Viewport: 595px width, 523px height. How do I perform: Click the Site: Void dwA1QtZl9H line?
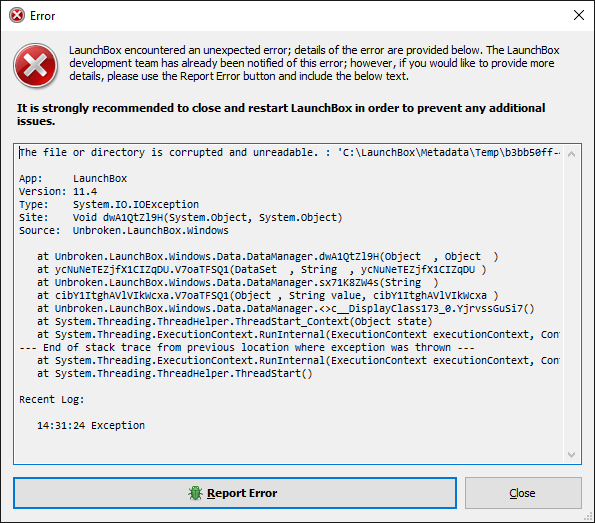(x=181, y=217)
